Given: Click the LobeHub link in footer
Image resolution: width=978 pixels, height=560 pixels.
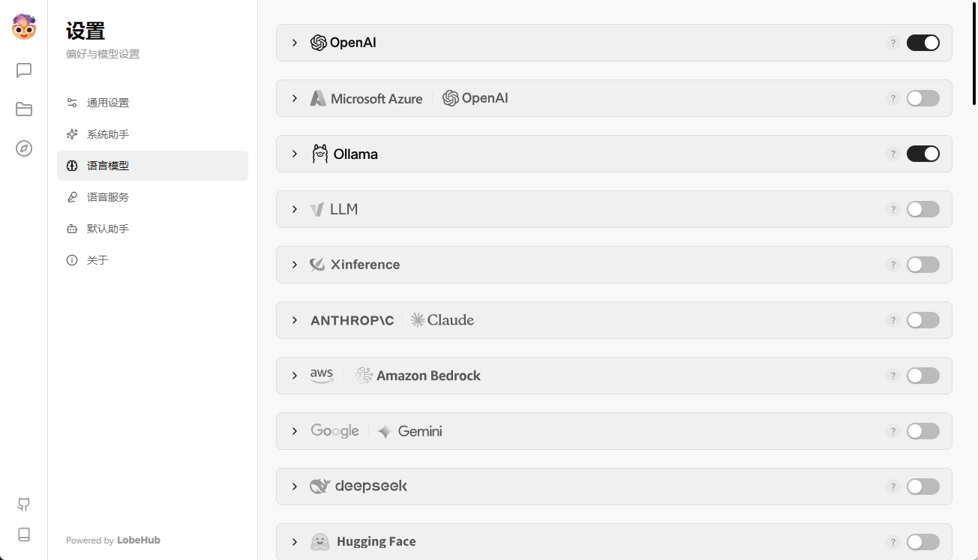Looking at the screenshot, I should 139,541.
